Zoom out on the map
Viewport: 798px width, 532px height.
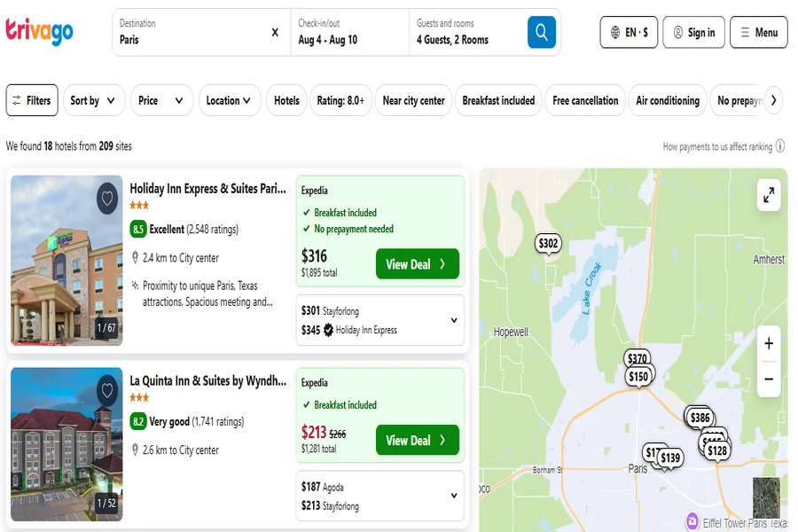click(x=769, y=379)
